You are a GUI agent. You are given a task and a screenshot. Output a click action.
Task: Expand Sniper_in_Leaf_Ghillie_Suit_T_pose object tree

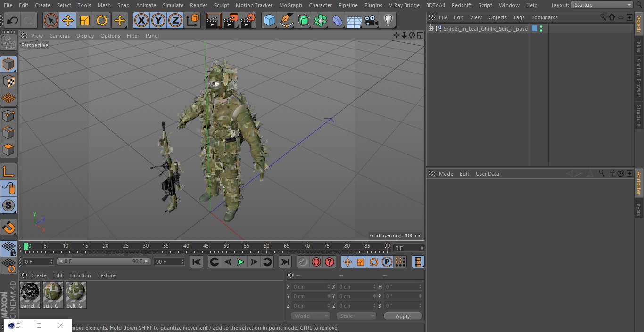pyautogui.click(x=430, y=29)
